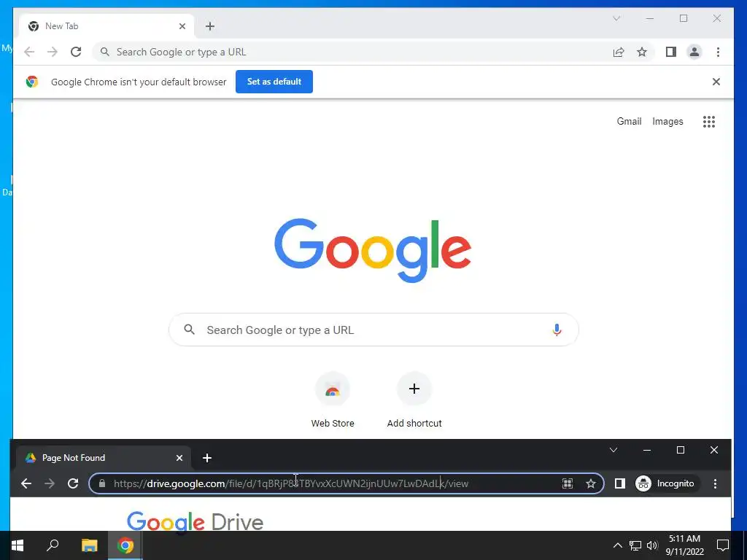The width and height of the screenshot is (747, 560).
Task: Click the Incognito profile indicator
Action: click(x=666, y=483)
